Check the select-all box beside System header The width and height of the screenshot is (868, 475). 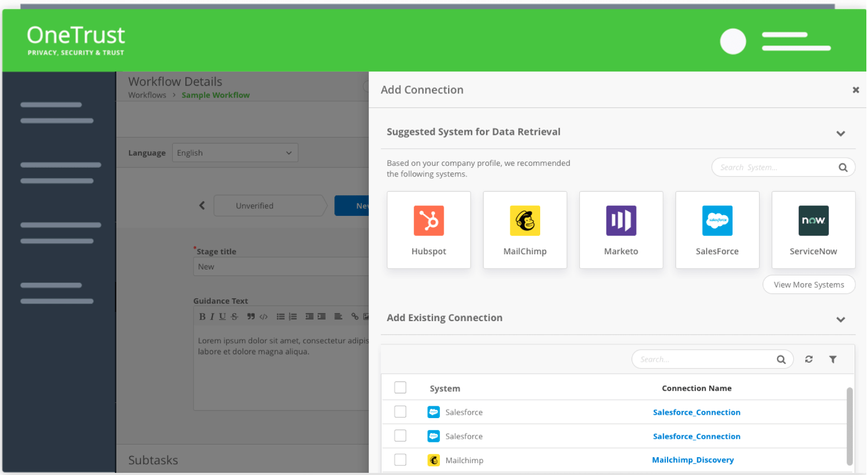click(x=400, y=388)
